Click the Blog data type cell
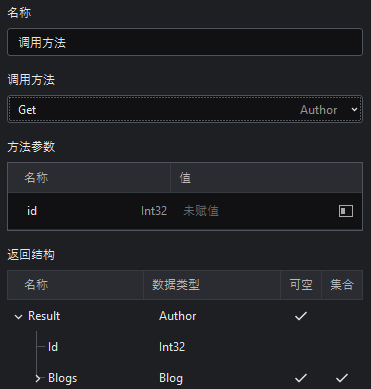 coord(171,378)
